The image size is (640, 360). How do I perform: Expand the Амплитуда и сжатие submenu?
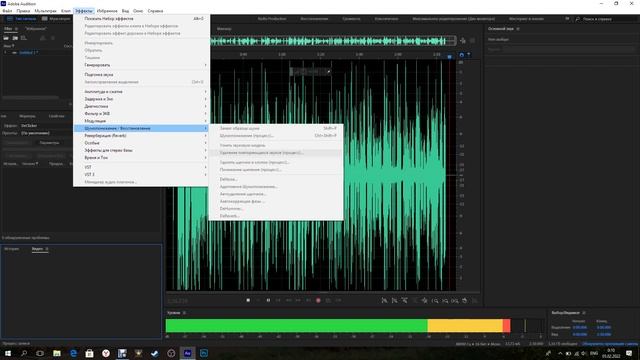point(141,91)
